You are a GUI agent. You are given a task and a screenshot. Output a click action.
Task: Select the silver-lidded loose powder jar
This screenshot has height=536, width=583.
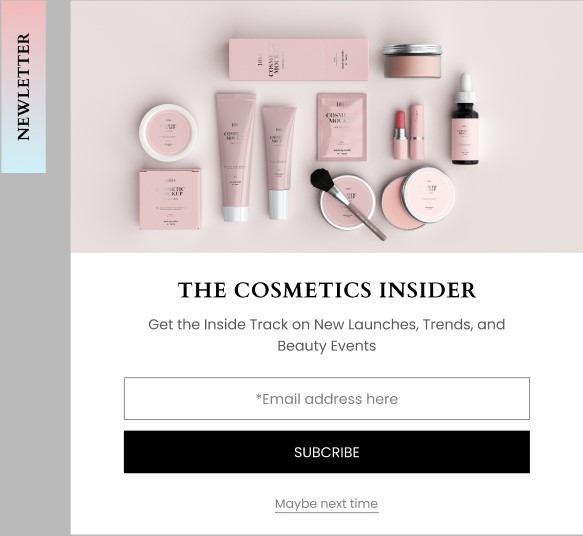pos(413,61)
